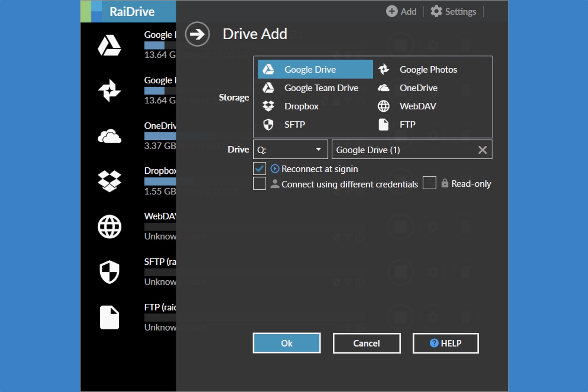Select SFTP storage option
This screenshot has width=588, height=392.
(x=315, y=125)
